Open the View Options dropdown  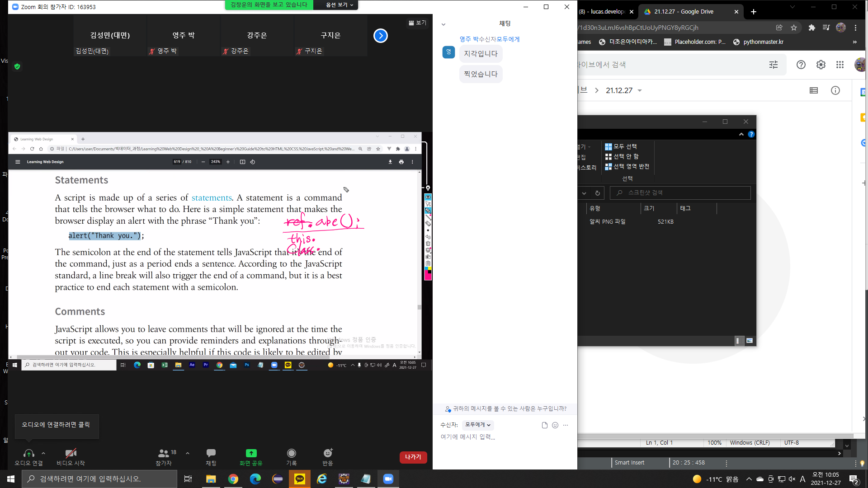pyautogui.click(x=340, y=5)
